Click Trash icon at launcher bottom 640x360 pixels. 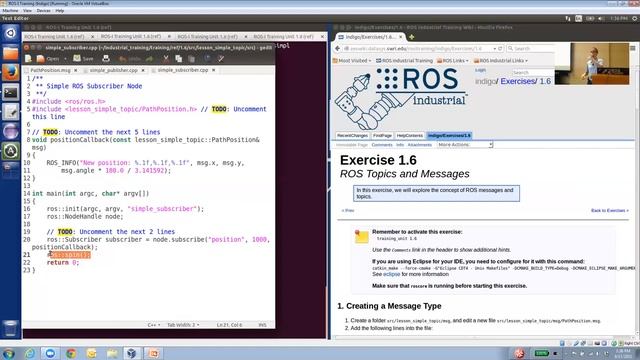pyautogui.click(x=11, y=329)
